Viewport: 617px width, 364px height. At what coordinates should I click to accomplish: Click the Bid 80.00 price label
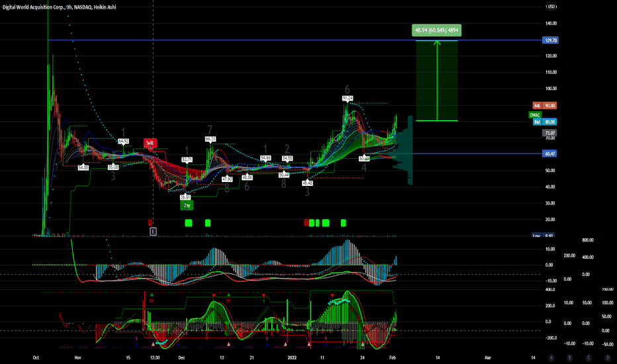click(545, 122)
